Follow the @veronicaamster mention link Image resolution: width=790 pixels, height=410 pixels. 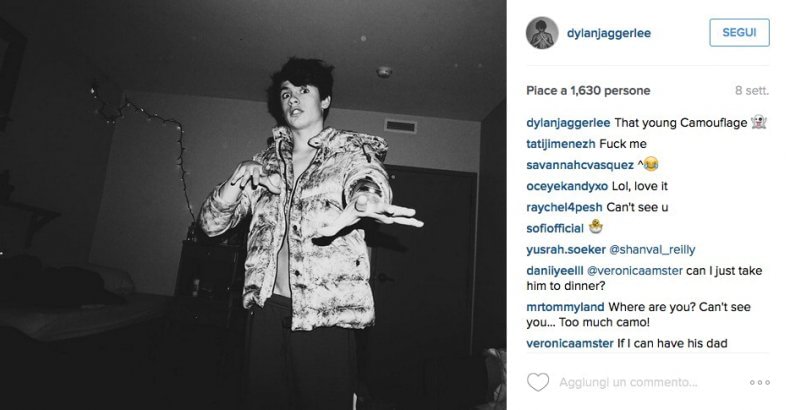click(635, 271)
